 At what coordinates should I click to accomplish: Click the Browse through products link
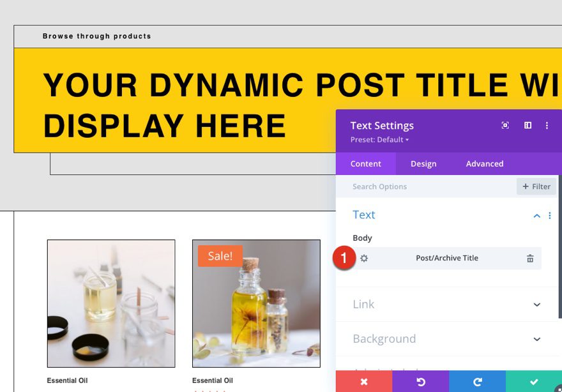coord(96,36)
